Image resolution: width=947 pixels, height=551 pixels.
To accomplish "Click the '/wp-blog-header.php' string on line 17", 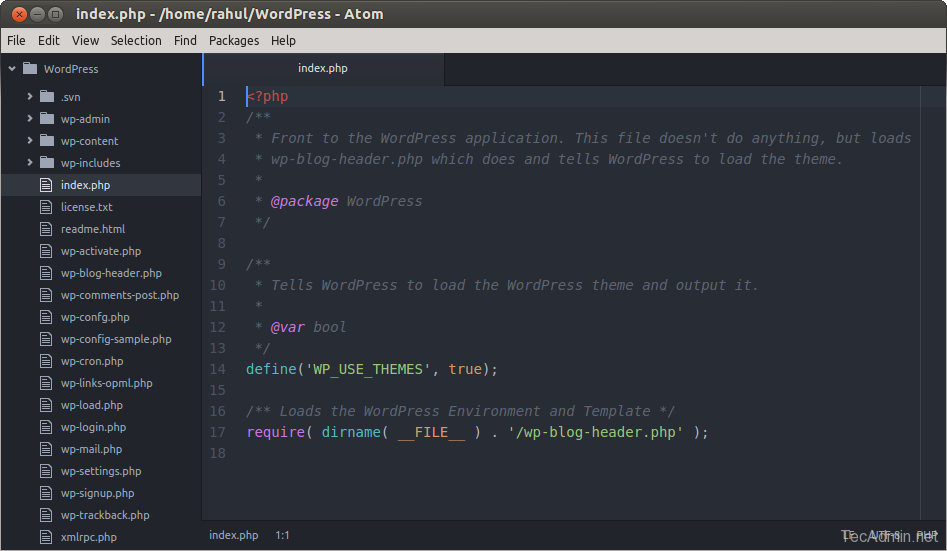I will coord(595,432).
